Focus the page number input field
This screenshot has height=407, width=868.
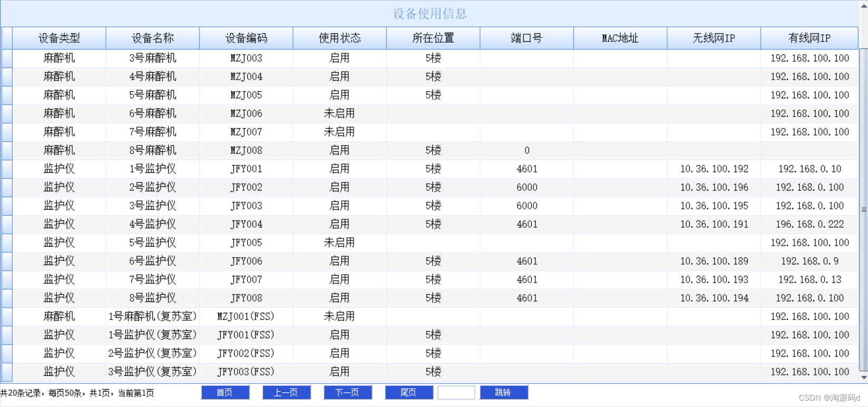click(x=456, y=393)
